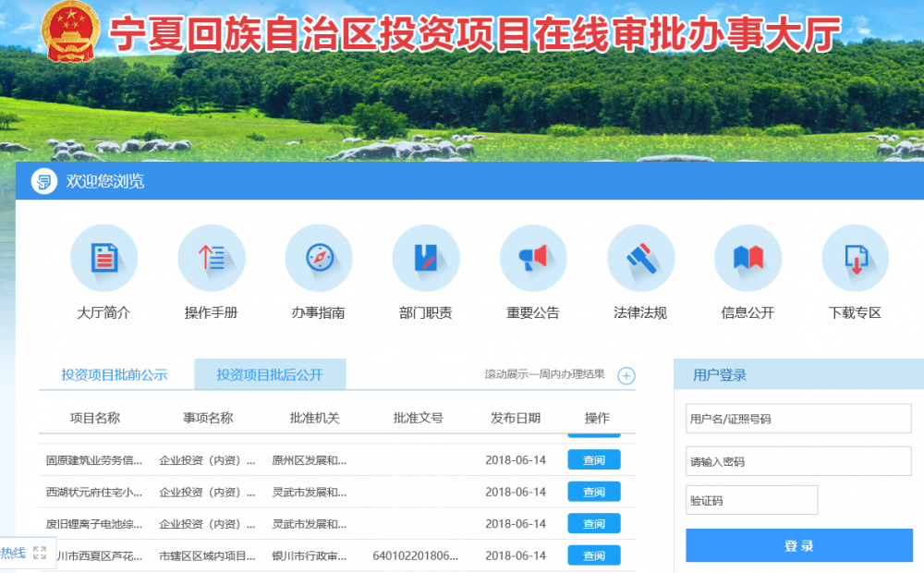Click 查阅 for 西湖状元府住宅 project

593,492
